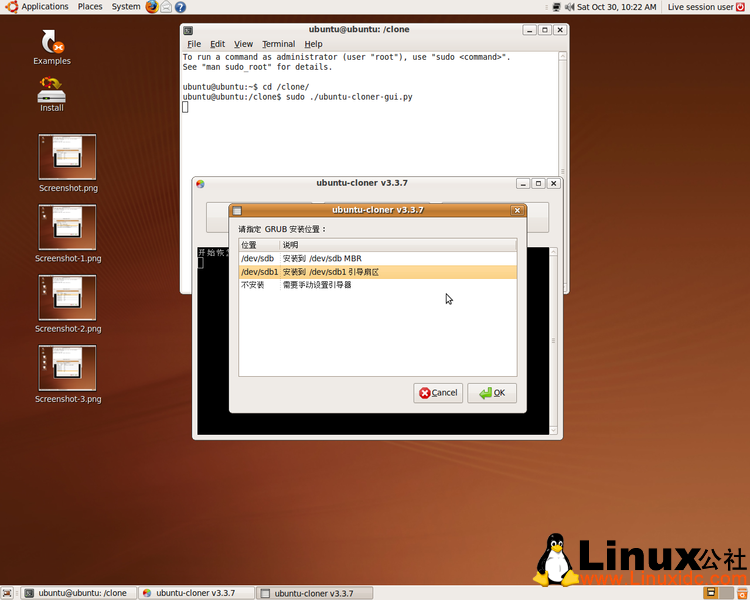Viewport: 750px width, 600px height.
Task: Click the GRUB dialog title bar icon
Action: (x=237, y=211)
